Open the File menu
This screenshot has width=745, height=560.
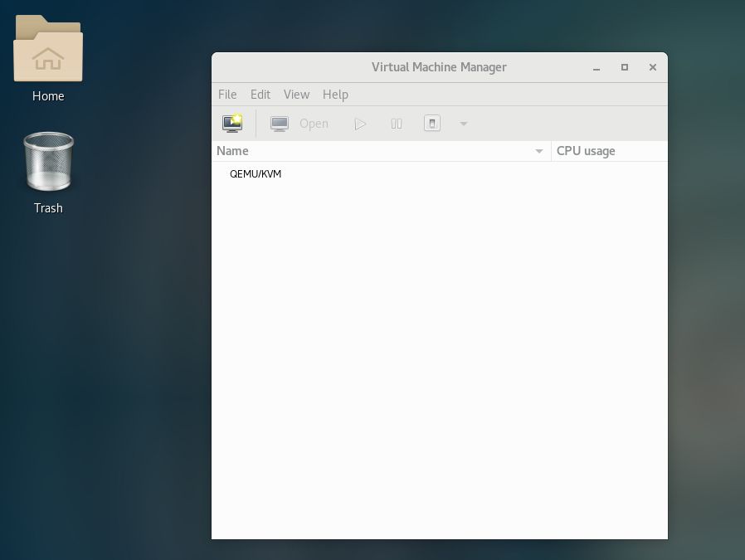tap(227, 95)
